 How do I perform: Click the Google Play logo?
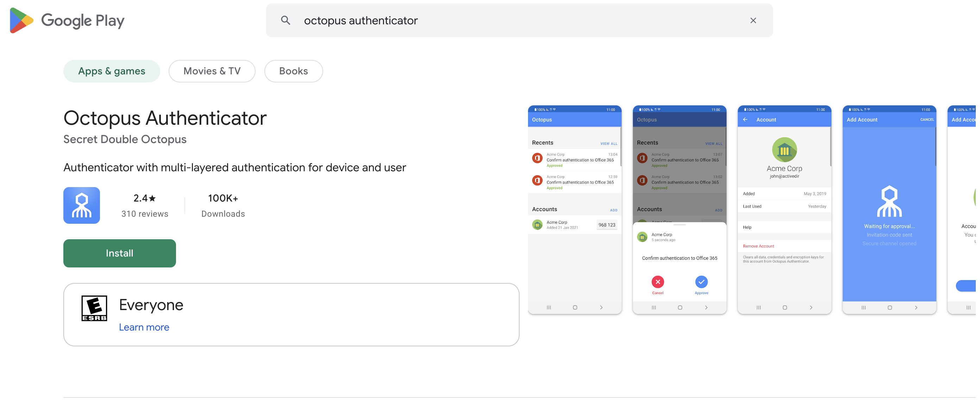click(67, 20)
